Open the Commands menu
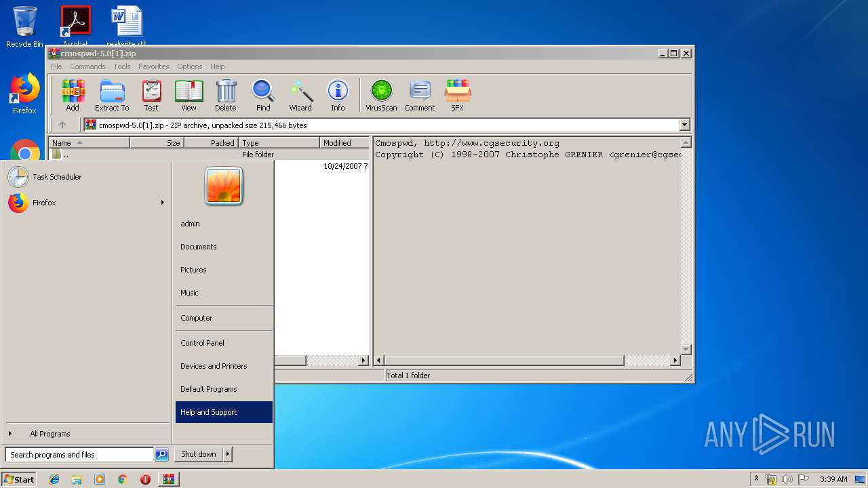 (87, 66)
